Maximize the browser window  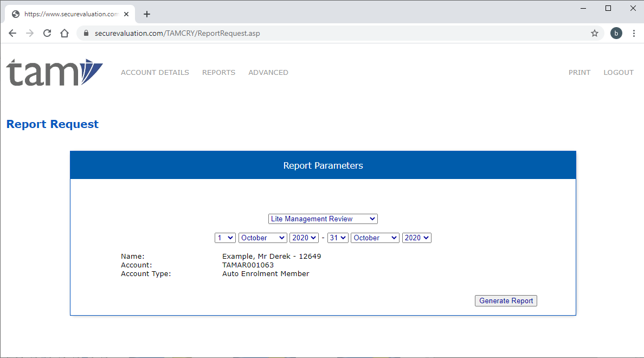click(x=608, y=8)
